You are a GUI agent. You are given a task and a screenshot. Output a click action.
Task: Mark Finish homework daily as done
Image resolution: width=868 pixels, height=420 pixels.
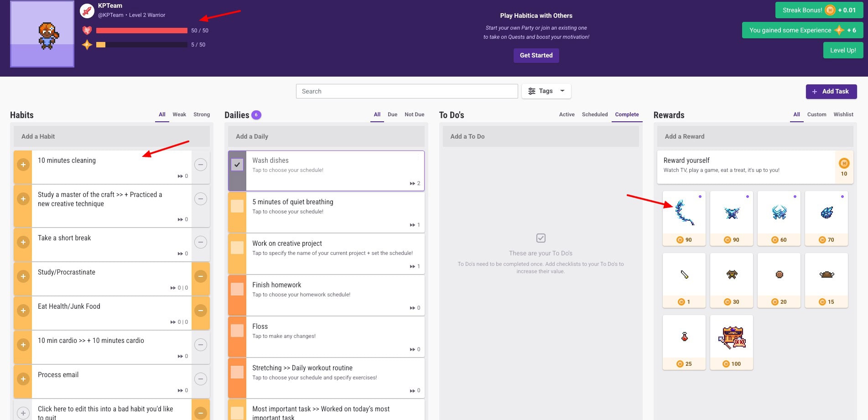click(x=237, y=289)
